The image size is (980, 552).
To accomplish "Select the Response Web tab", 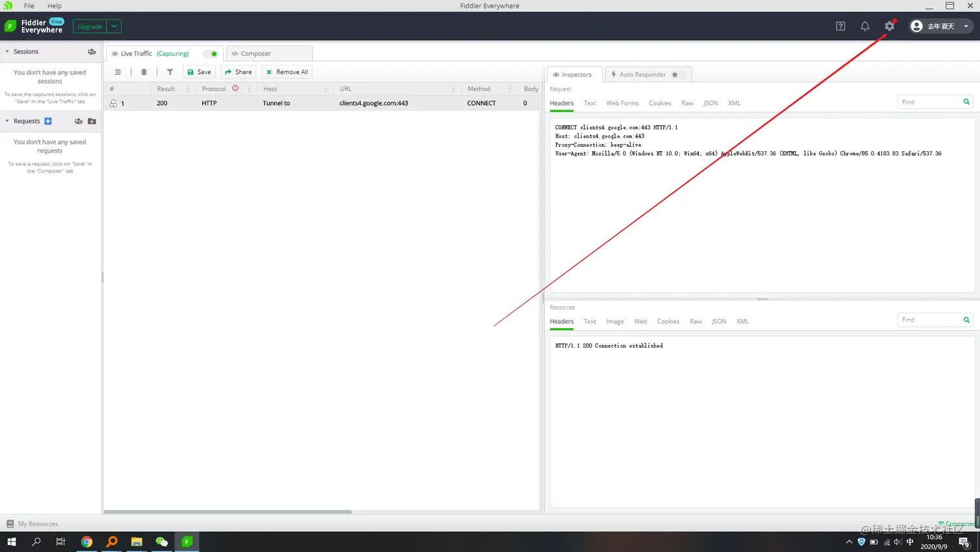I will pos(640,322).
